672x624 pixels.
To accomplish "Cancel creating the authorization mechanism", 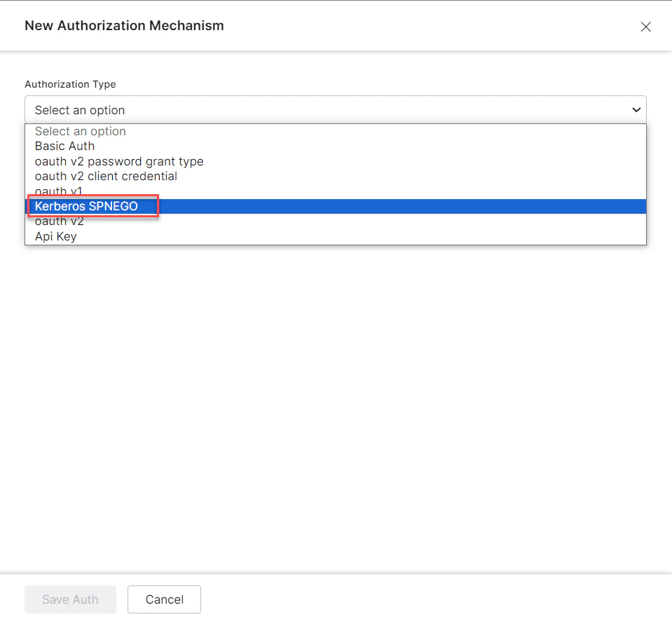I will click(164, 599).
